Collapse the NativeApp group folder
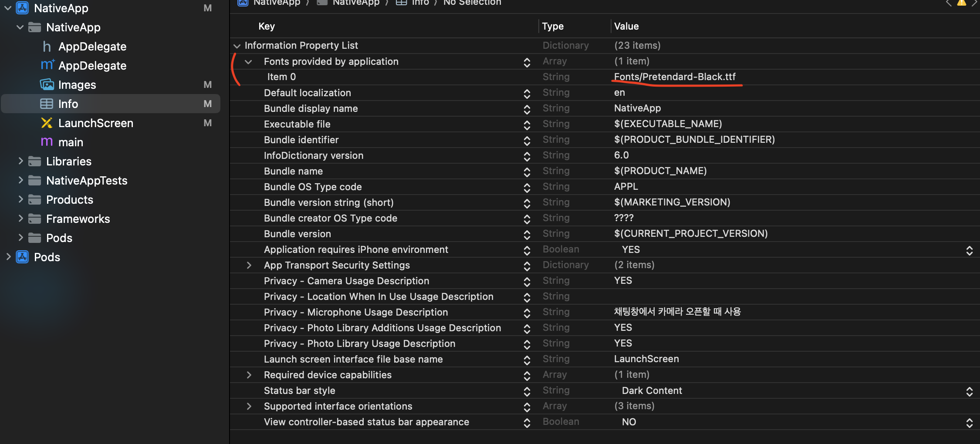 pyautogui.click(x=20, y=27)
